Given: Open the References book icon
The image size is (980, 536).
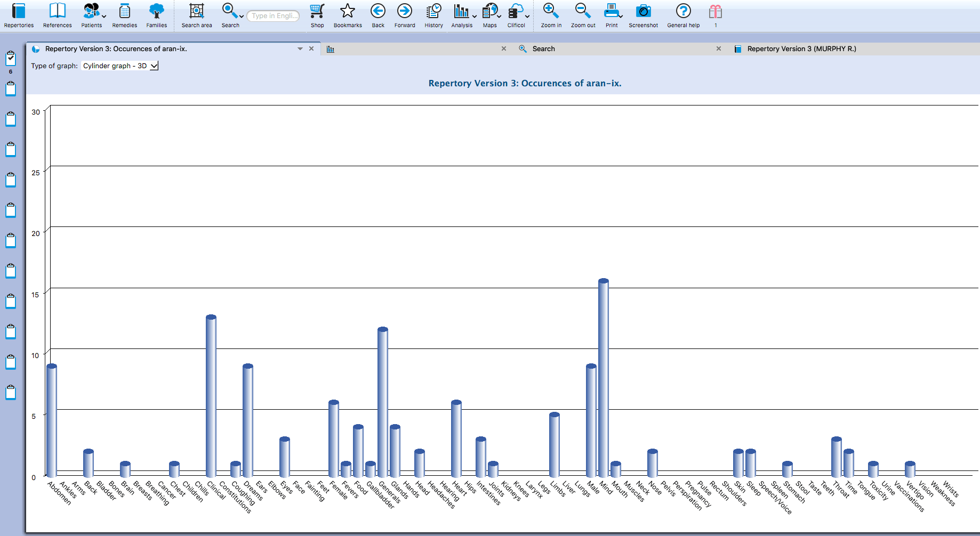Looking at the screenshot, I should (57, 15).
